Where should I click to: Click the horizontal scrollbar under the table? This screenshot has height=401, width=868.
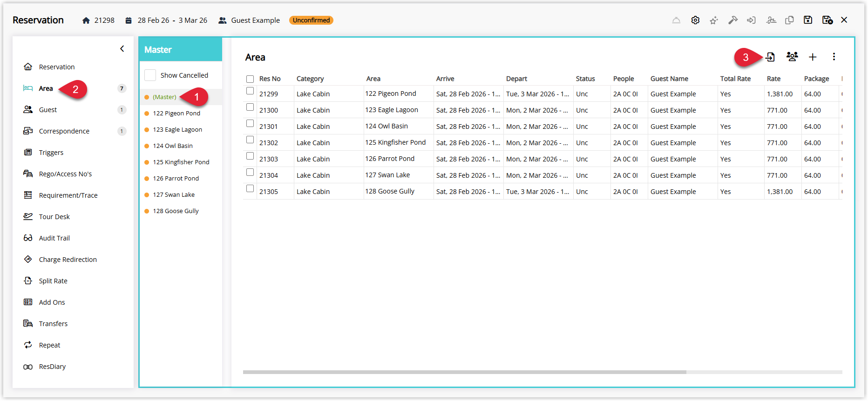click(465, 372)
